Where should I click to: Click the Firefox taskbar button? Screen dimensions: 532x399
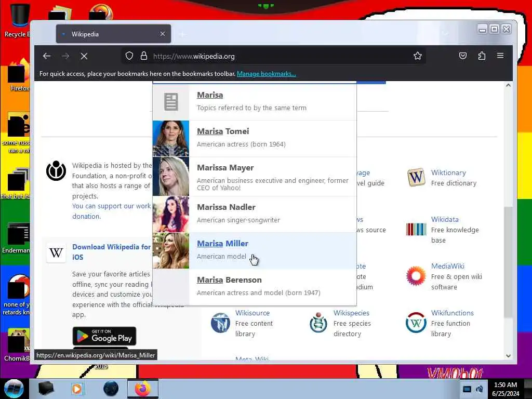point(143,389)
